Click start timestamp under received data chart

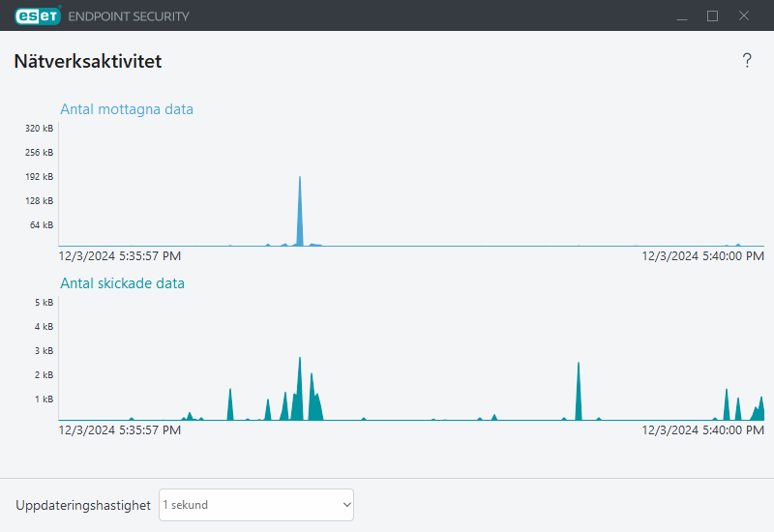click(x=119, y=256)
